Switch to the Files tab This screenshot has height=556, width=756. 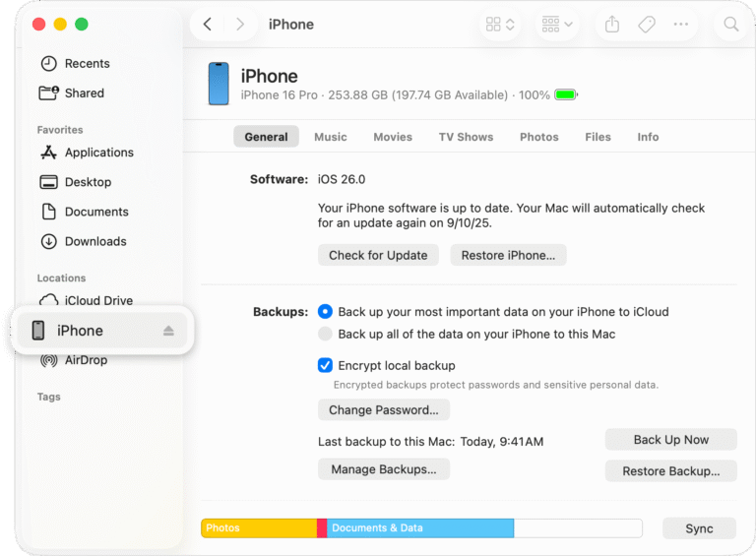(598, 137)
